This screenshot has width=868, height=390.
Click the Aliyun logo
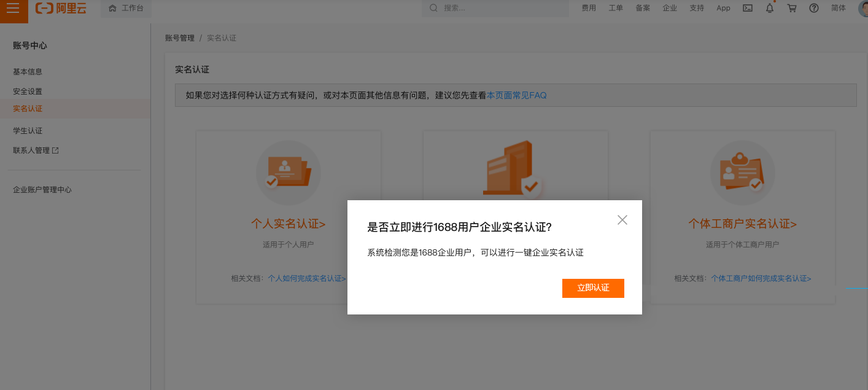pyautogui.click(x=61, y=9)
